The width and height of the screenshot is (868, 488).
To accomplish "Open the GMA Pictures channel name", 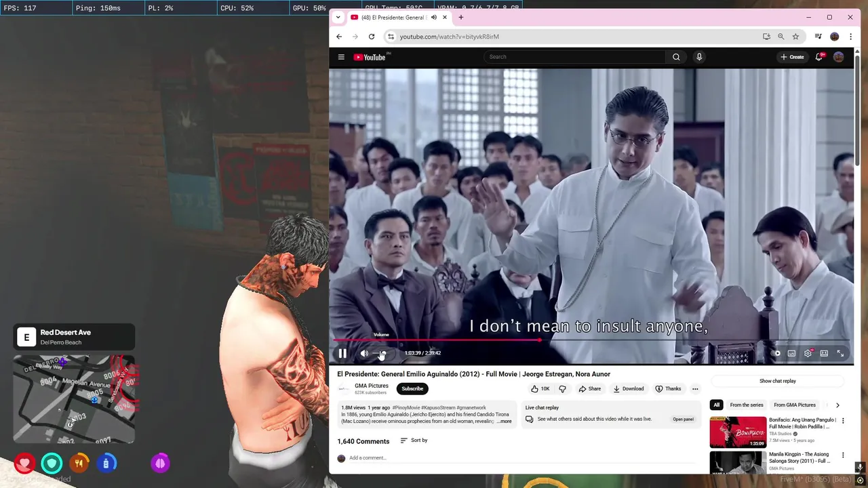I will tap(372, 386).
